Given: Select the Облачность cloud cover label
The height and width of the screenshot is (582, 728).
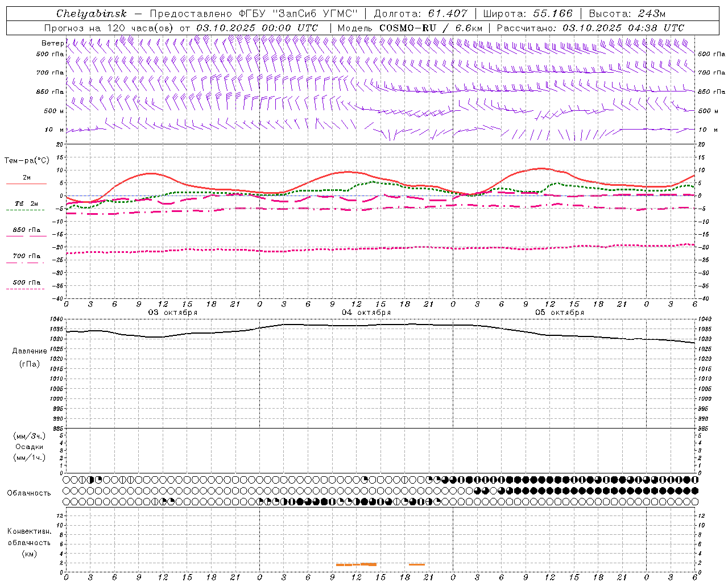Looking at the screenshot, I should coord(29,493).
